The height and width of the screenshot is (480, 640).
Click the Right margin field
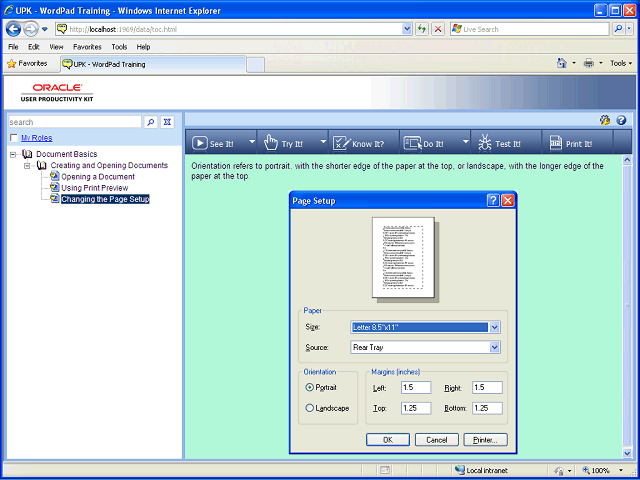click(x=487, y=387)
